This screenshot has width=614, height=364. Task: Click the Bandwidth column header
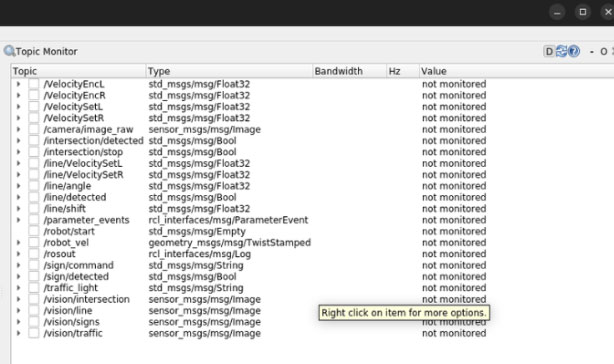tap(349, 71)
